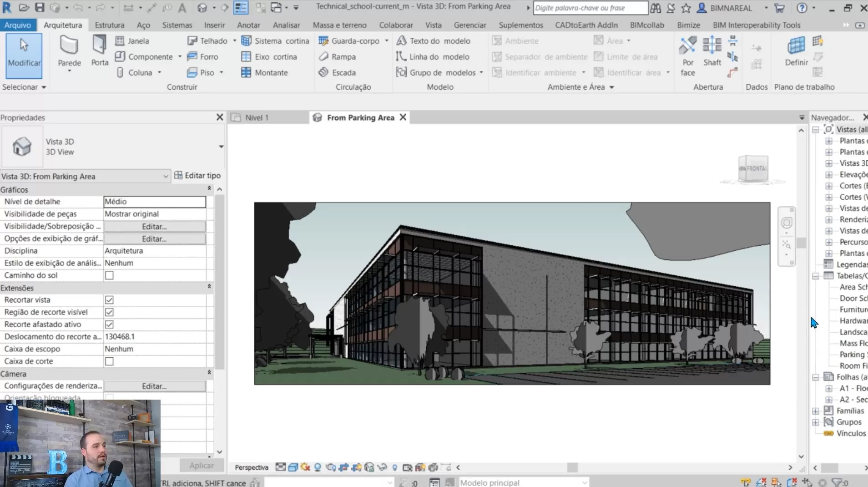
Task: Switch to the Estrutura ribbon tab
Action: [x=110, y=25]
